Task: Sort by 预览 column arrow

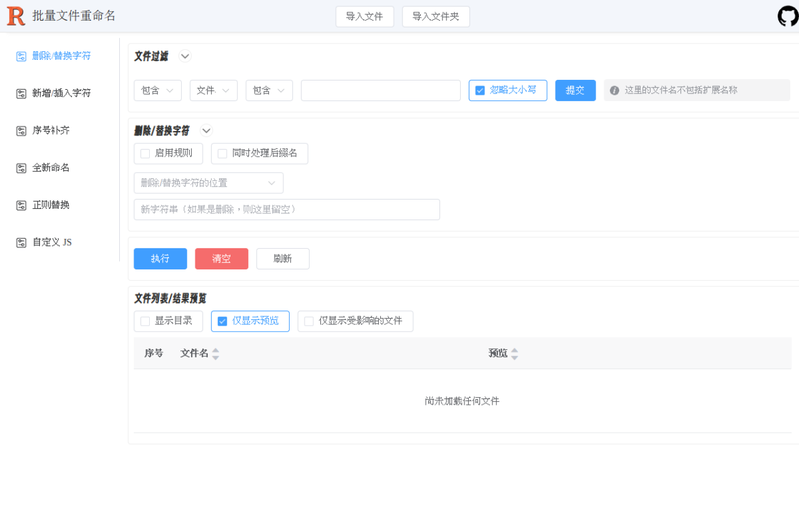Action: coord(514,354)
